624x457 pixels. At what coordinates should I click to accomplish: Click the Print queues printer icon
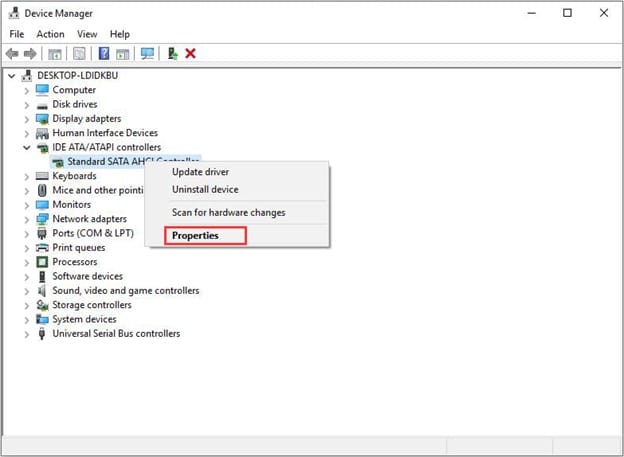(x=42, y=248)
